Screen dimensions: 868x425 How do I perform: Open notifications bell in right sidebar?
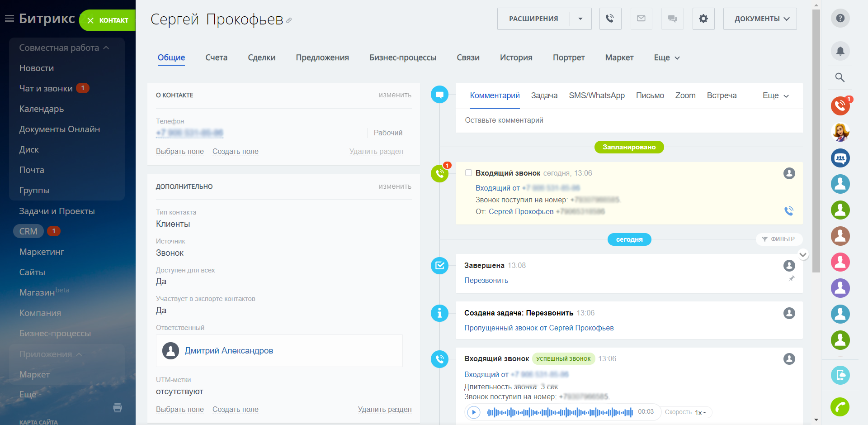pyautogui.click(x=840, y=51)
